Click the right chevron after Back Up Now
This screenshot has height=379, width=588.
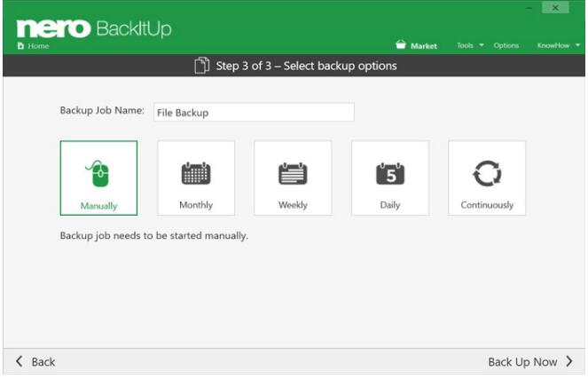click(x=569, y=361)
